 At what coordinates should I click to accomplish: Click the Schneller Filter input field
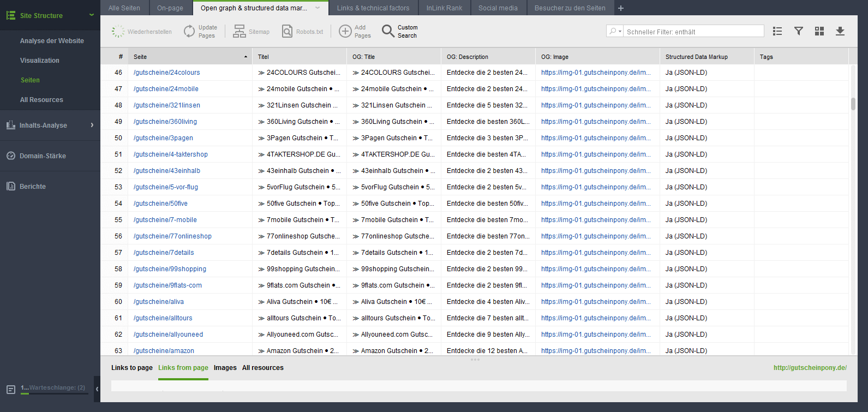693,32
